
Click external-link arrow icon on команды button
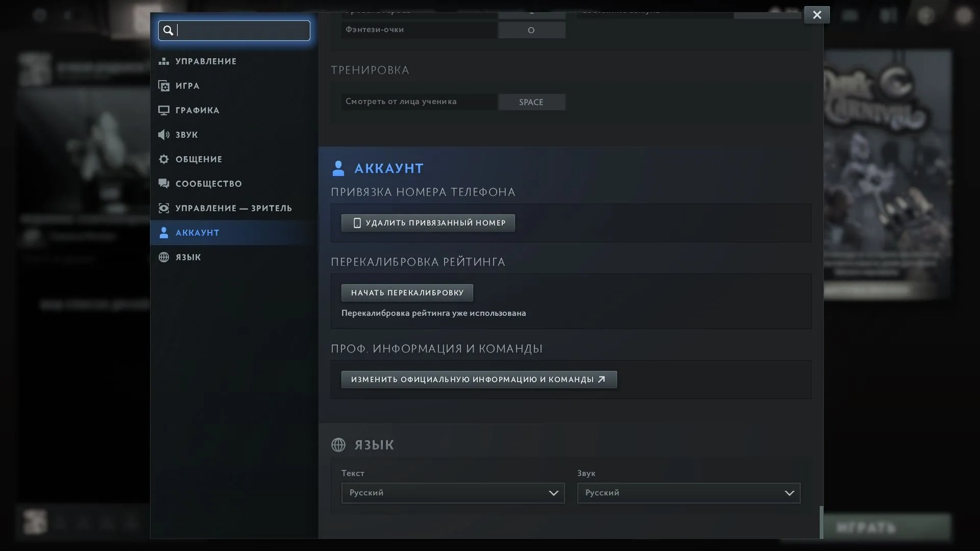click(x=602, y=379)
